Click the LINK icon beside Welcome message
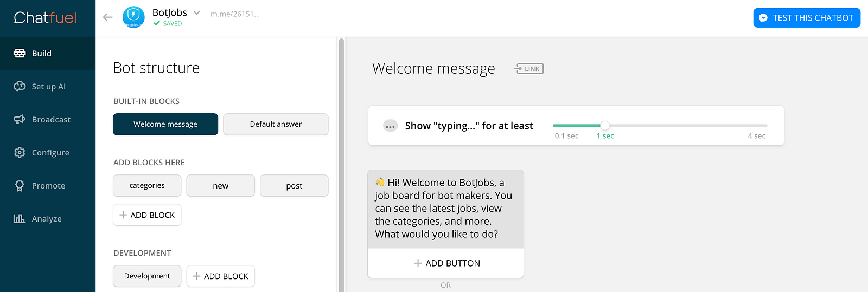The width and height of the screenshot is (868, 292). pos(529,69)
